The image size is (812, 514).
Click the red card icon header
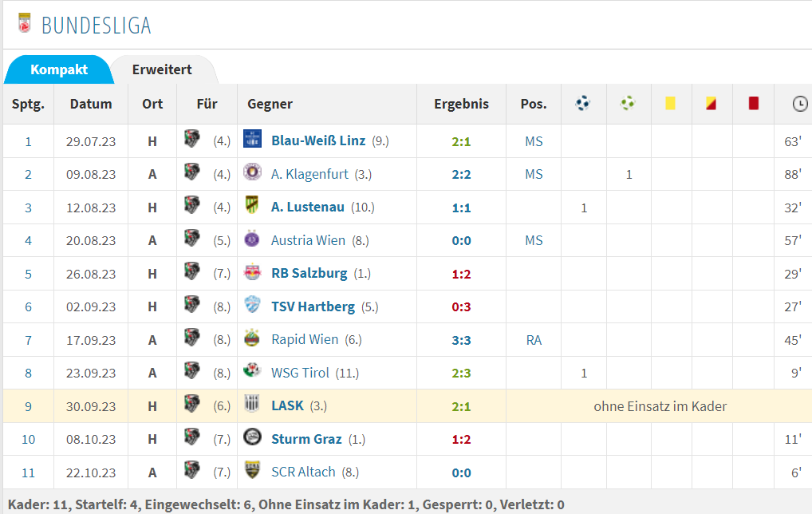754,104
